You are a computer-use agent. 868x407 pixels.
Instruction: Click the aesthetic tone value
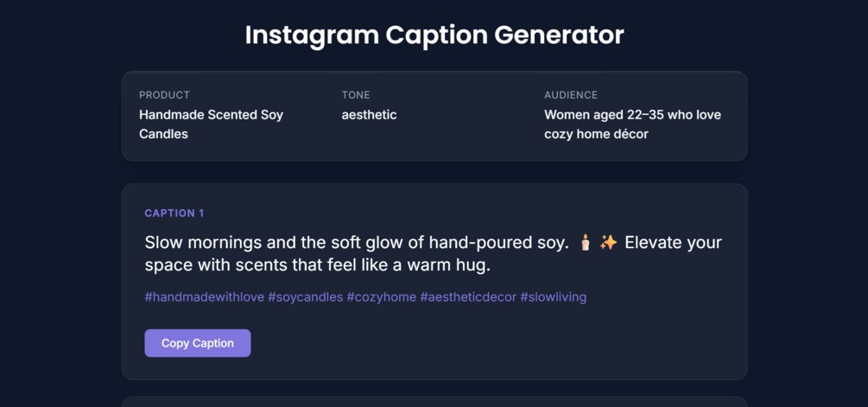[x=369, y=115]
